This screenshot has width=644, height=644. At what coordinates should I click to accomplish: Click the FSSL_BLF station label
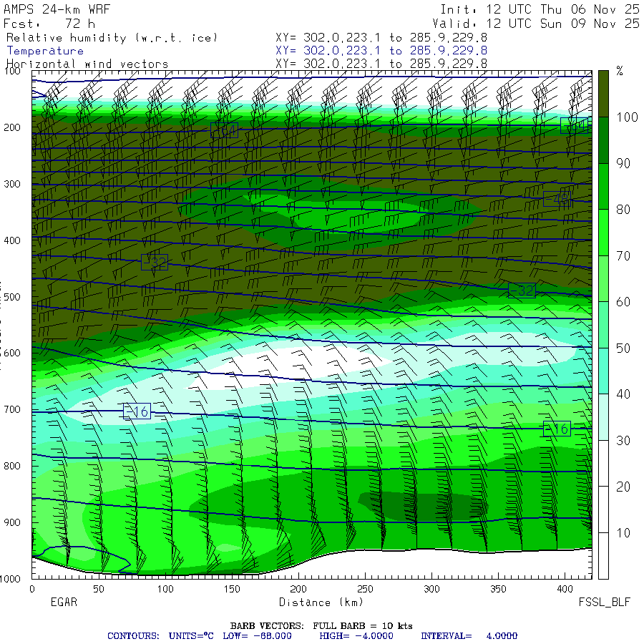[604, 602]
